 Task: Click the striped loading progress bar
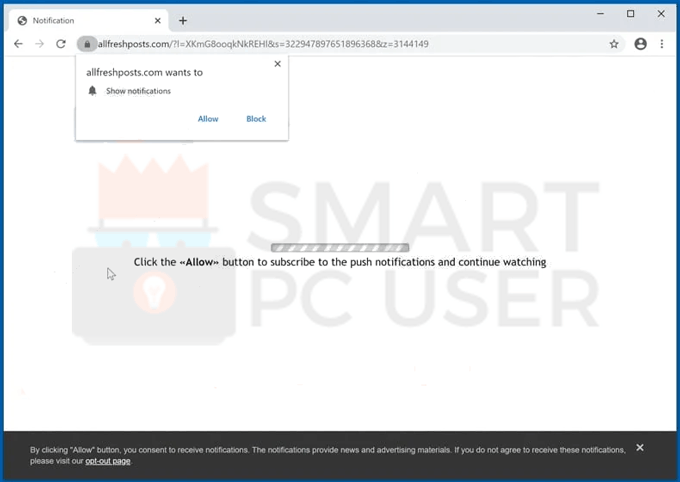(340, 248)
